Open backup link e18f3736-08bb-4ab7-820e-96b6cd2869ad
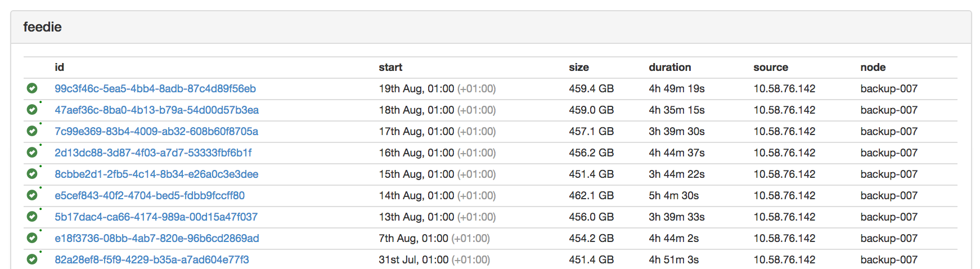 157,238
